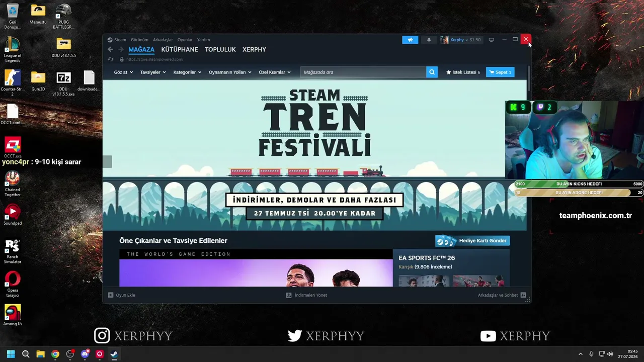Open the taskbar clock and date
Viewport: 644px width, 362px height.
point(628,354)
